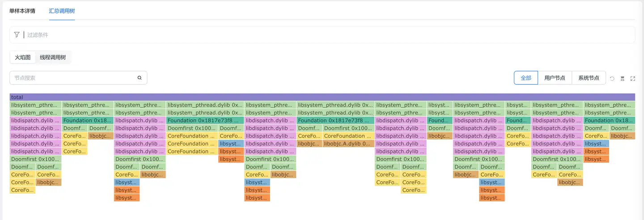Click the flame graph invert layout icon
Image resolution: width=644 pixels, height=220 pixels.
point(623,78)
